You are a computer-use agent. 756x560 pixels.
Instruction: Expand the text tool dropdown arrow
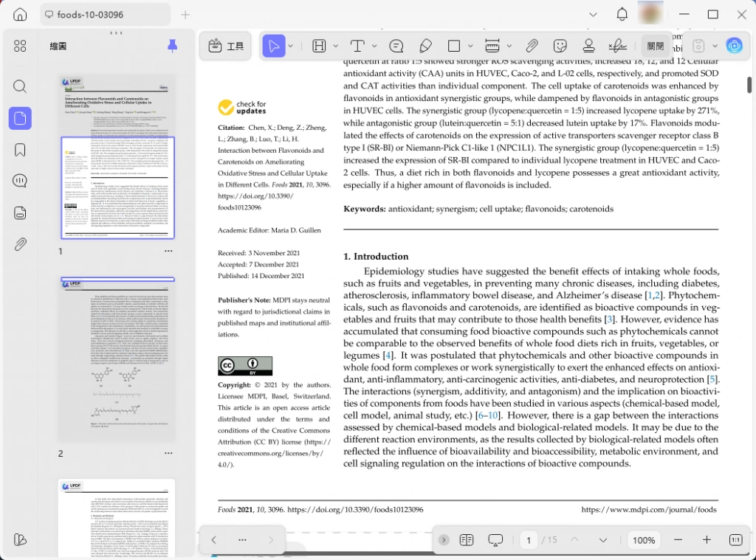coord(374,46)
